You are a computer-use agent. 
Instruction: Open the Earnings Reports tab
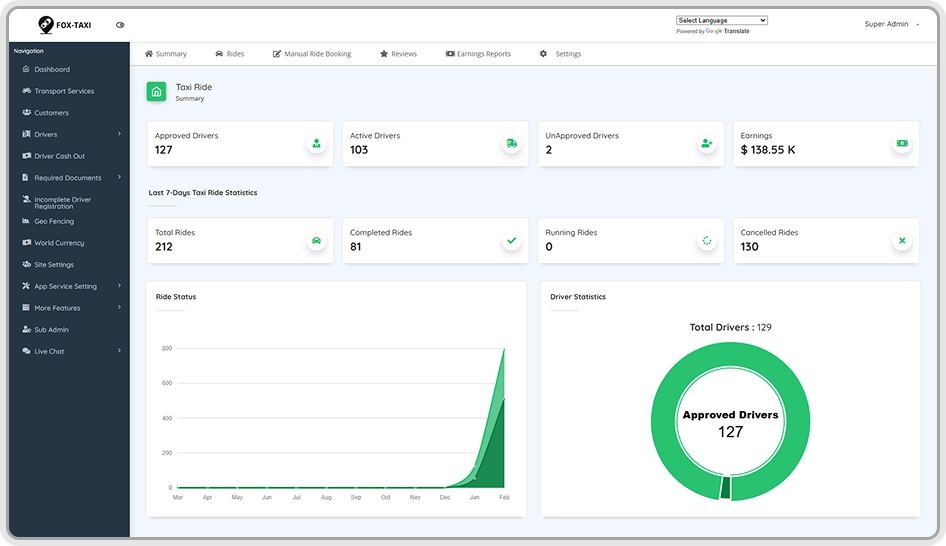point(478,54)
